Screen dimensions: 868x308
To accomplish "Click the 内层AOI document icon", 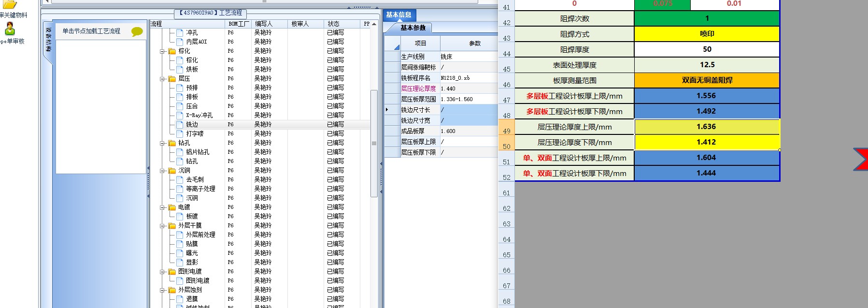I will point(180,42).
